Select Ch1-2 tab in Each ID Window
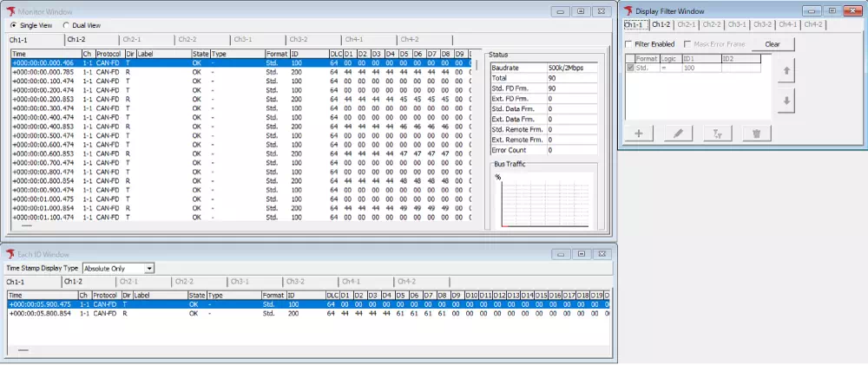 click(x=74, y=282)
